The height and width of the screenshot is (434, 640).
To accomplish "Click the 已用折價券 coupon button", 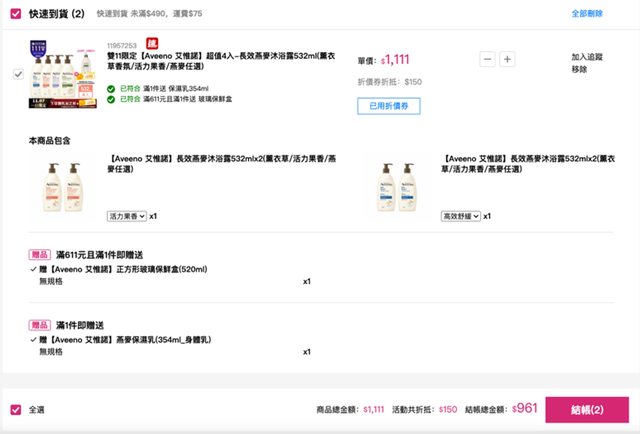I will coord(388,106).
